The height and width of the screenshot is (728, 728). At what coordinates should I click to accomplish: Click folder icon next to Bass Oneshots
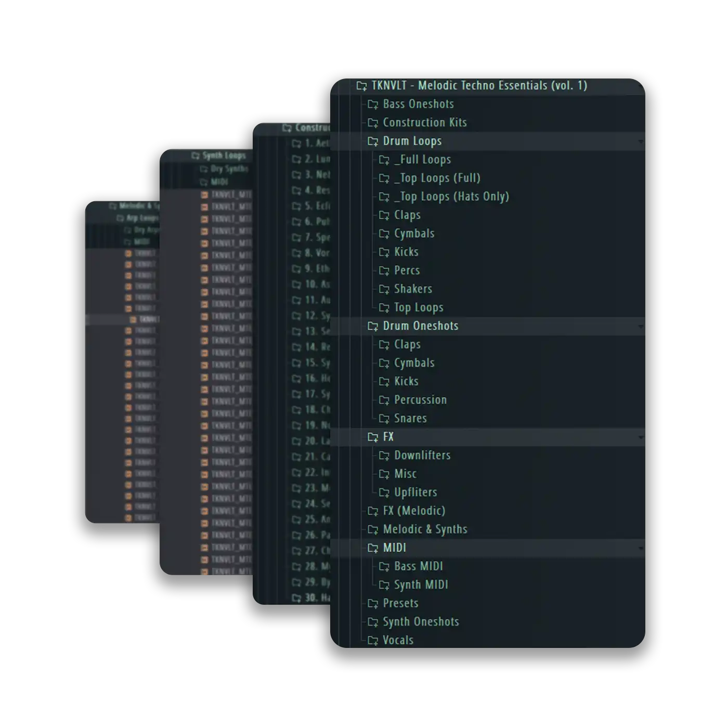click(x=373, y=105)
